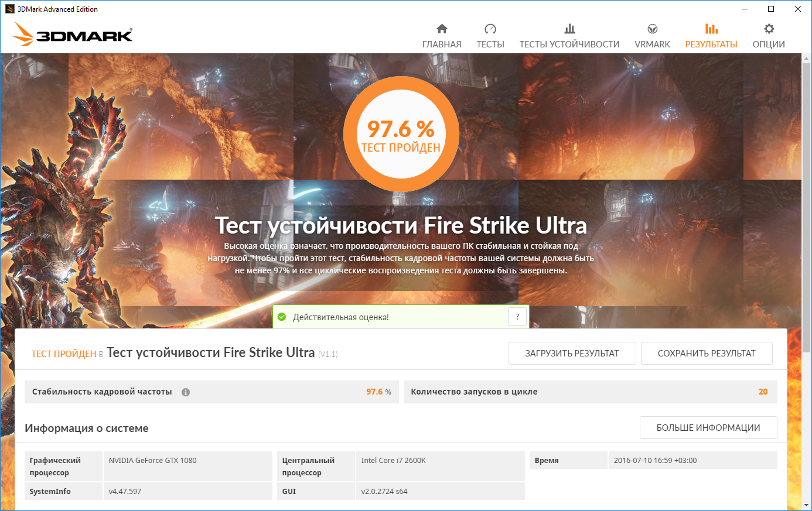Screen dimensions: 812x511
Task: Click the loop count value 20
Action: [763, 392]
